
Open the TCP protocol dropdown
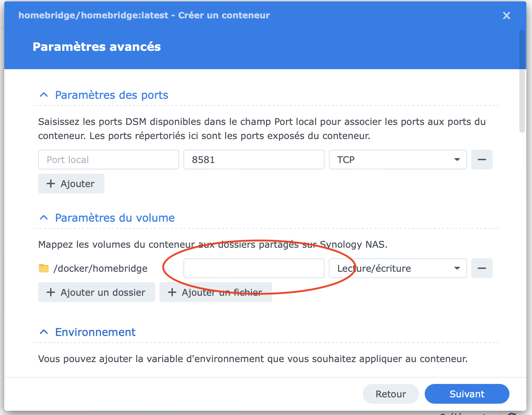[x=398, y=160]
